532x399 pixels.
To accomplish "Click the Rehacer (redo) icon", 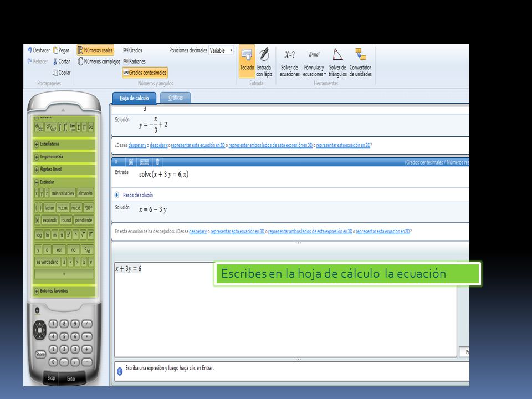I will click(x=29, y=61).
